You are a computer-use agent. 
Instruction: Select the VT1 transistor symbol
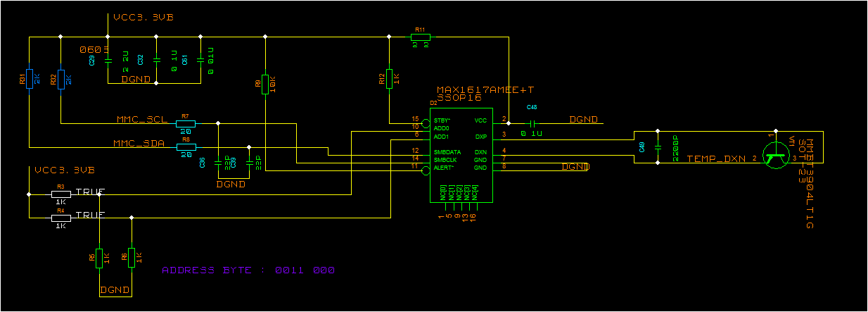click(775, 156)
